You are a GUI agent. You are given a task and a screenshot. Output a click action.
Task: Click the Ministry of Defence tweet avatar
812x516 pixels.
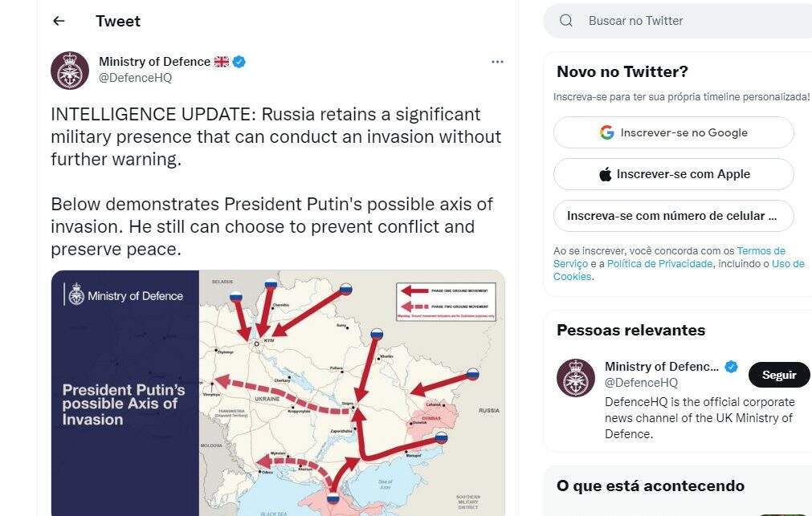[70, 71]
